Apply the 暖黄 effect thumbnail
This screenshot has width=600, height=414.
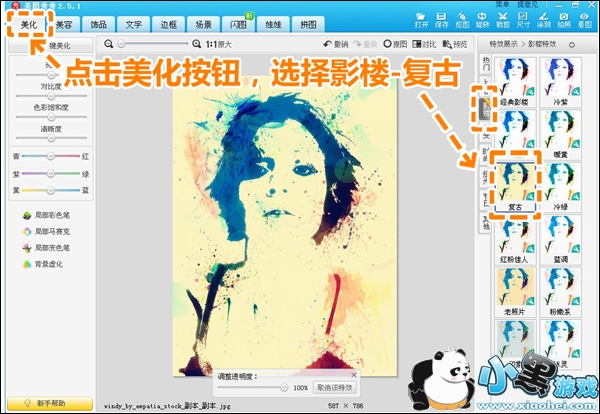(560, 134)
